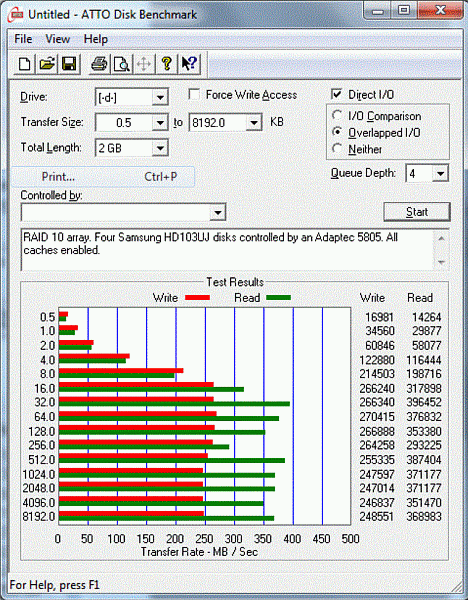
Task: Uncheck the Direct I/O checkbox
Action: point(336,94)
